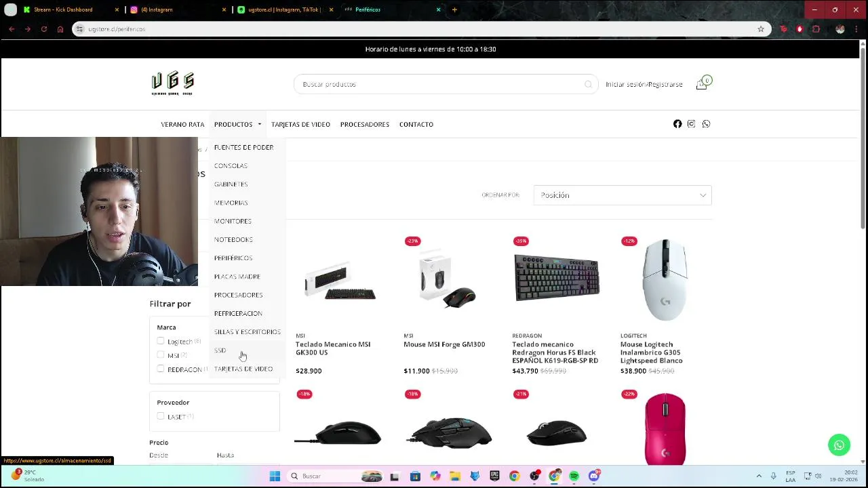This screenshot has width=868, height=488.
Task: Click the Buscar productos search field
Action: coord(446,84)
